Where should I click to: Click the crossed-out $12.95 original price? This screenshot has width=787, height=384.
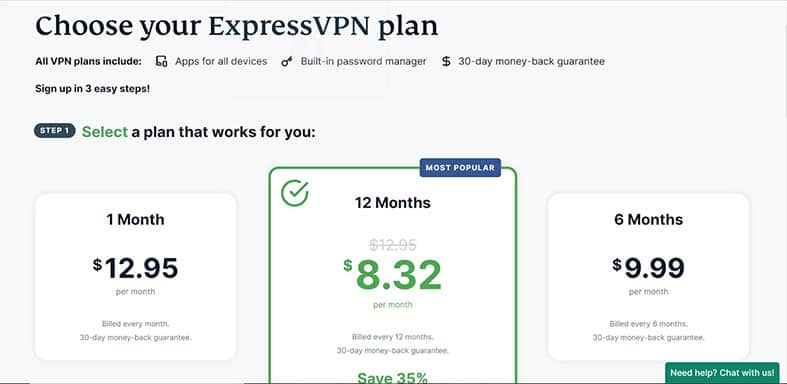(x=392, y=244)
